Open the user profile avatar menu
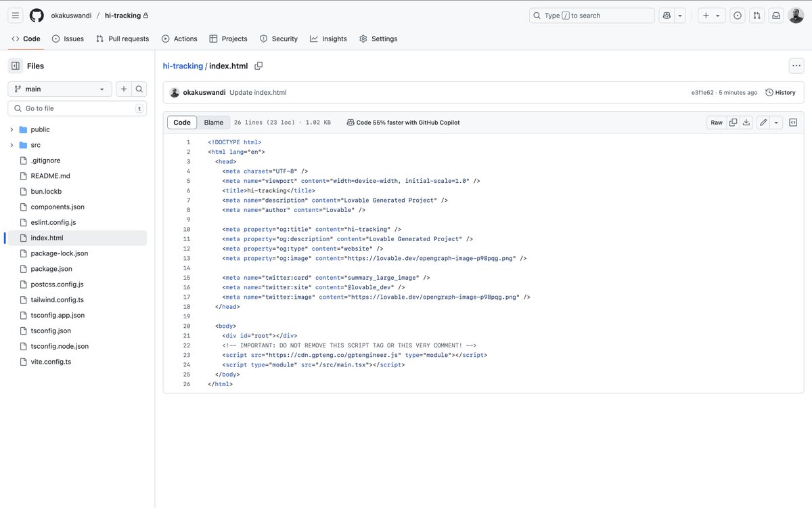This screenshot has width=812, height=508. 796,16
